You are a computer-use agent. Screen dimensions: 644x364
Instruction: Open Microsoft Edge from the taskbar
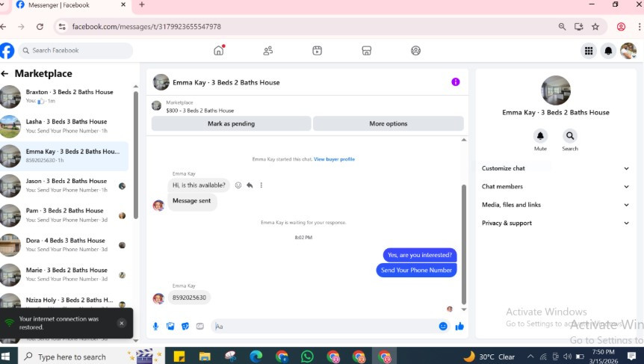click(256, 357)
